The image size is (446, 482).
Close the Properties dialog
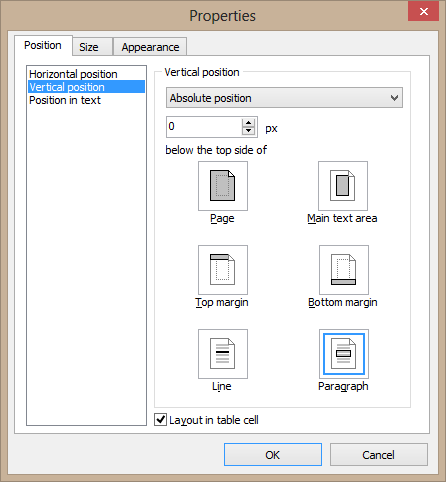pos(423,12)
